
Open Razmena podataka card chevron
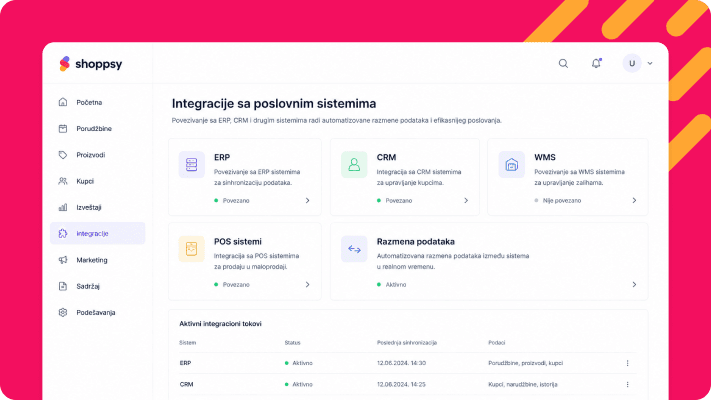(x=634, y=285)
